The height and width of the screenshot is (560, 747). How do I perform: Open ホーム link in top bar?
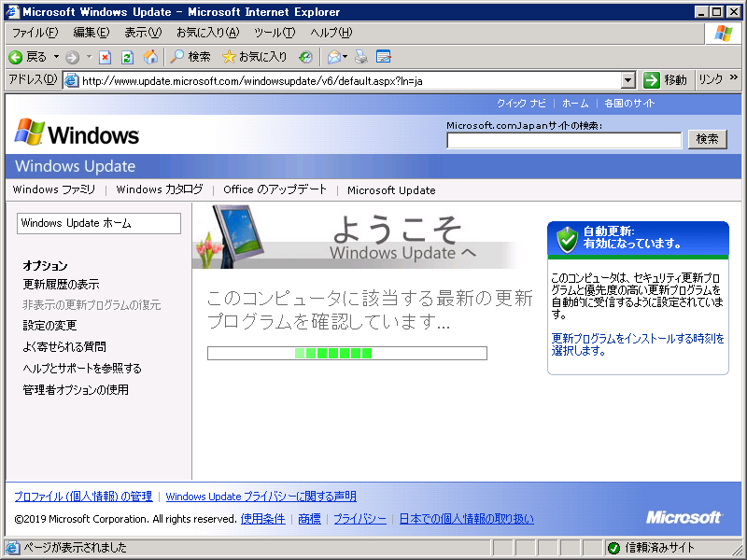tap(575, 104)
